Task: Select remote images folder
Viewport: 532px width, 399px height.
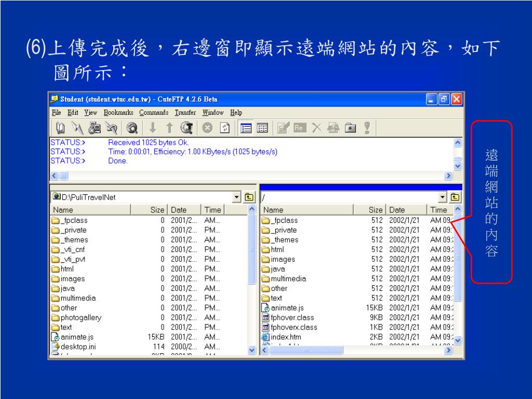Action: (278, 260)
